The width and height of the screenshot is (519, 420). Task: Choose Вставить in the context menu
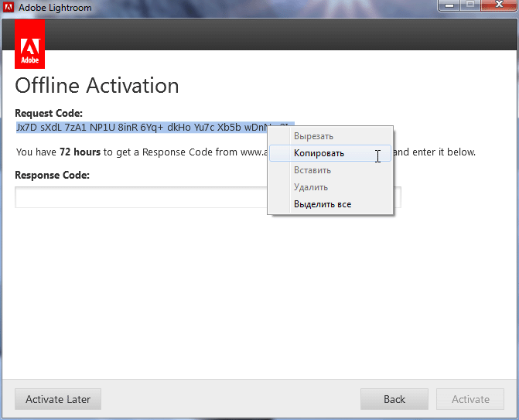tap(330, 170)
